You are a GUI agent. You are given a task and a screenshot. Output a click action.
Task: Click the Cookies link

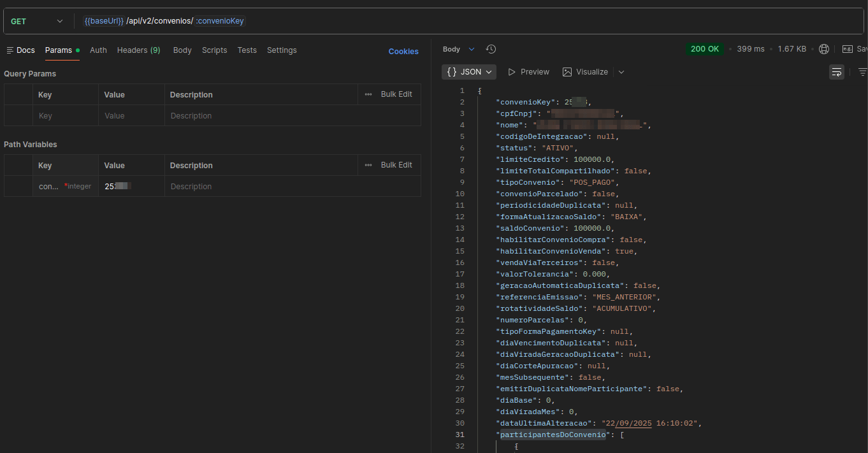point(403,52)
